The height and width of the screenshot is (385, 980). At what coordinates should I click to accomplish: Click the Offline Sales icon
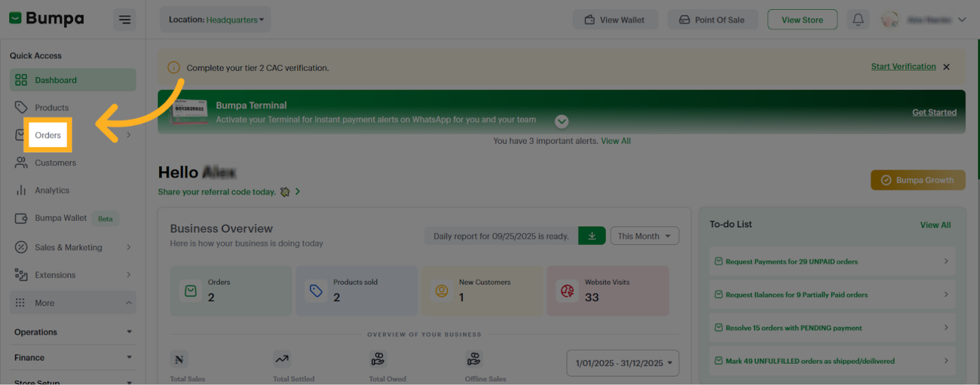tap(474, 359)
